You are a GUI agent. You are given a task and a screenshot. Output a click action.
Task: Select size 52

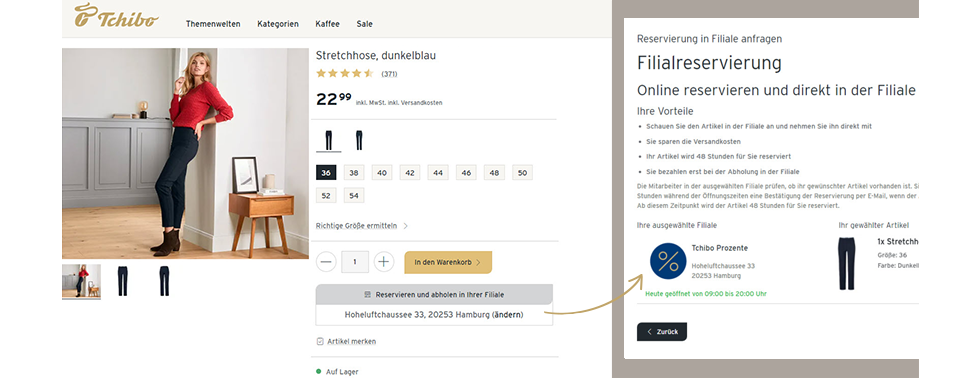coord(326,196)
